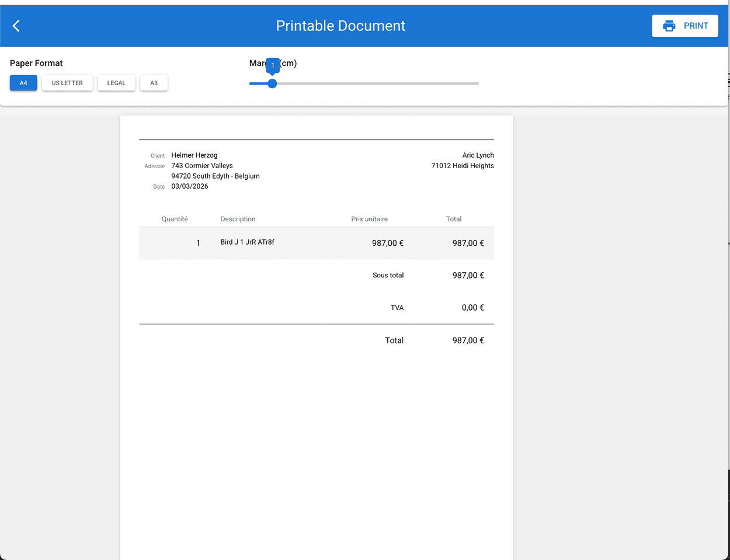The width and height of the screenshot is (730, 560).
Task: Click the margin slider thumb
Action: pos(272,84)
